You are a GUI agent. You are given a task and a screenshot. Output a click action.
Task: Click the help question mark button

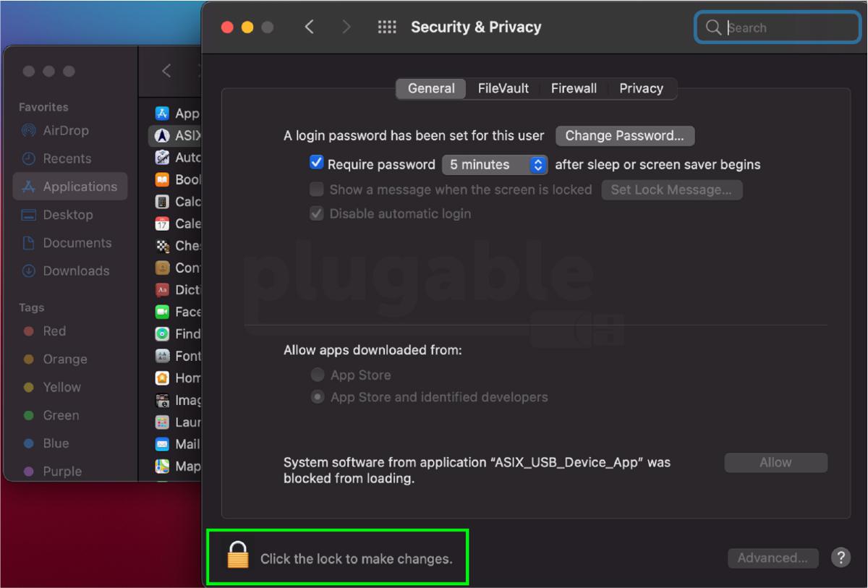(841, 558)
